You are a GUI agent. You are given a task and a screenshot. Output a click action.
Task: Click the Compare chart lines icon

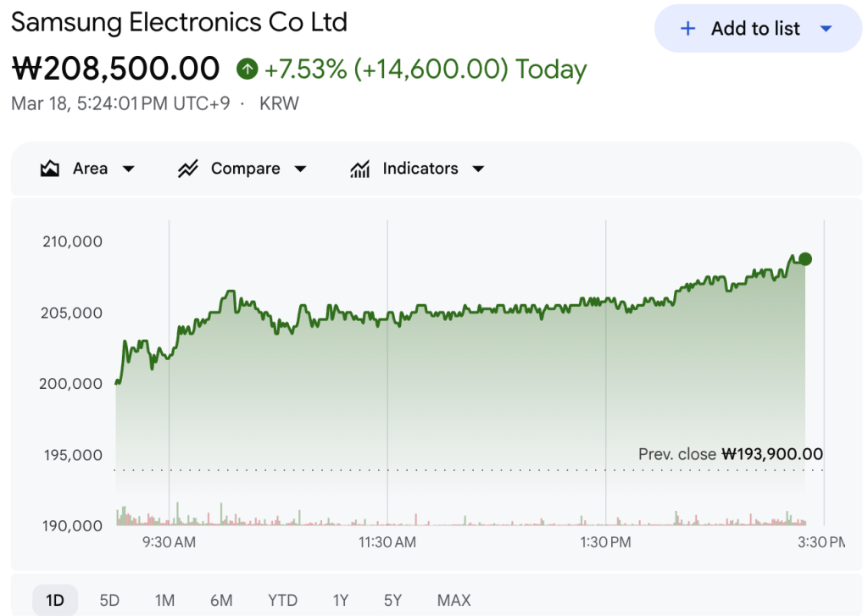click(x=187, y=169)
